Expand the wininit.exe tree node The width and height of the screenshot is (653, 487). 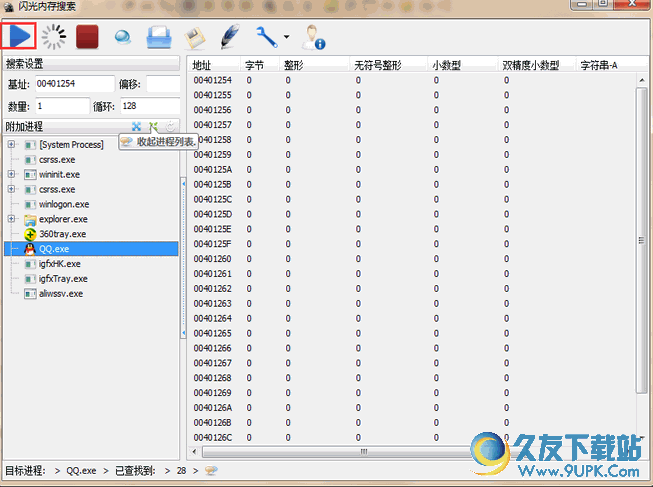(x=11, y=174)
